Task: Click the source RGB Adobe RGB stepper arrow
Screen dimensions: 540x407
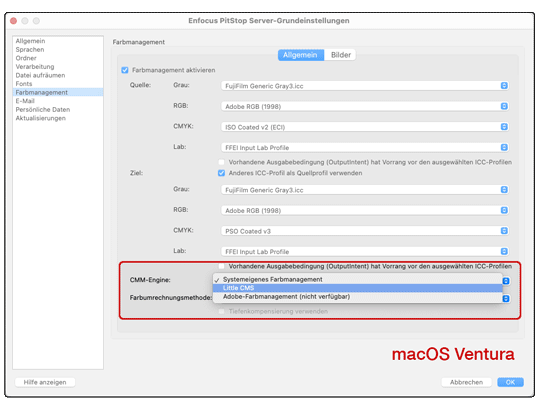Action: (x=504, y=106)
